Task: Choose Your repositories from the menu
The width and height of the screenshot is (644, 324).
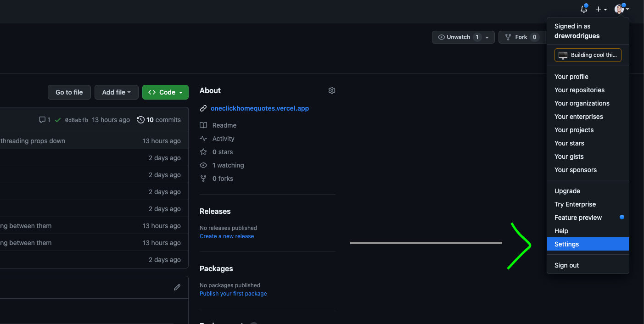Action: click(579, 90)
